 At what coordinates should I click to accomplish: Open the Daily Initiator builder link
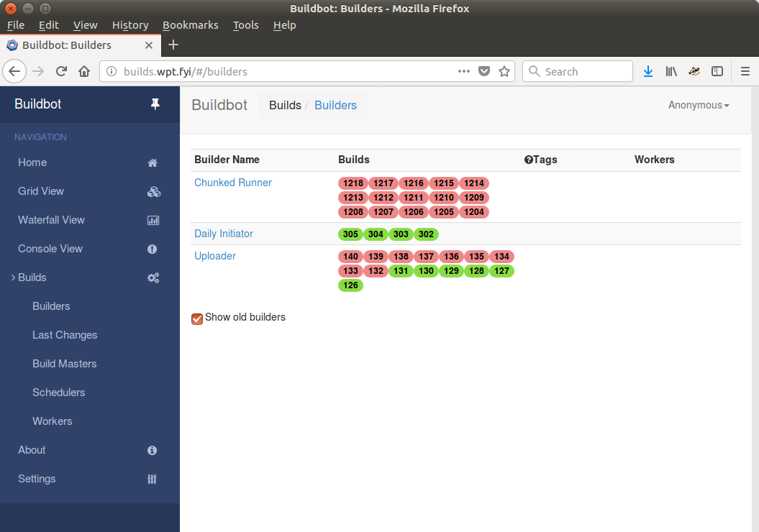click(x=224, y=234)
